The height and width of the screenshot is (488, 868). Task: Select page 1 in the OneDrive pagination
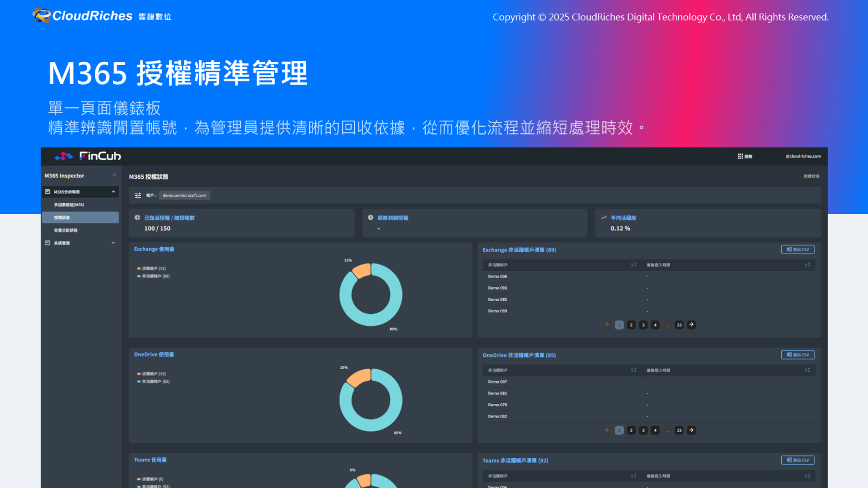click(619, 430)
